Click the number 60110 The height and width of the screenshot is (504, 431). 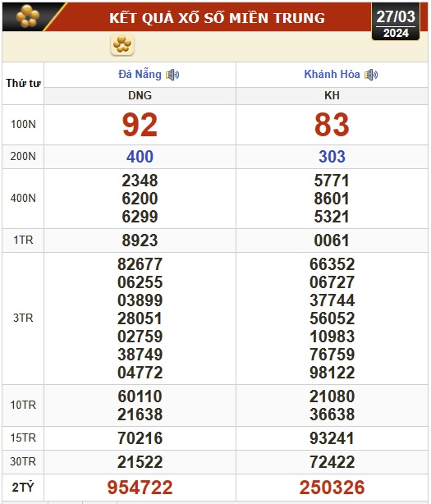(x=140, y=396)
